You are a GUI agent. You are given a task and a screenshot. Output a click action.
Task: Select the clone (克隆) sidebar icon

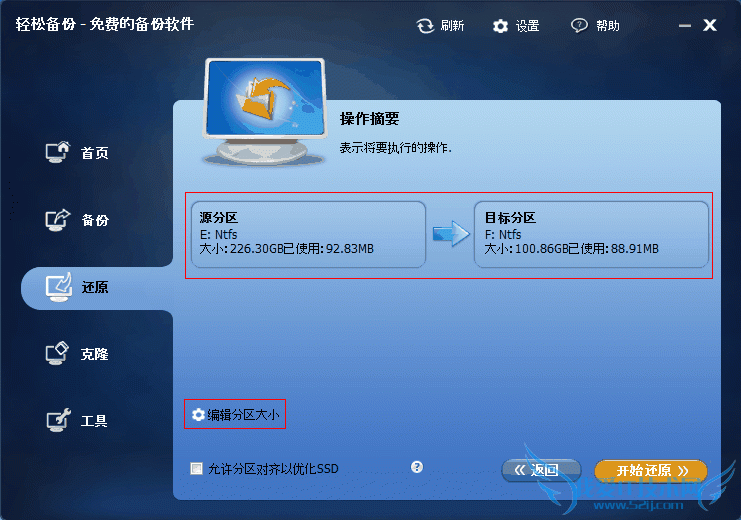tap(57, 354)
